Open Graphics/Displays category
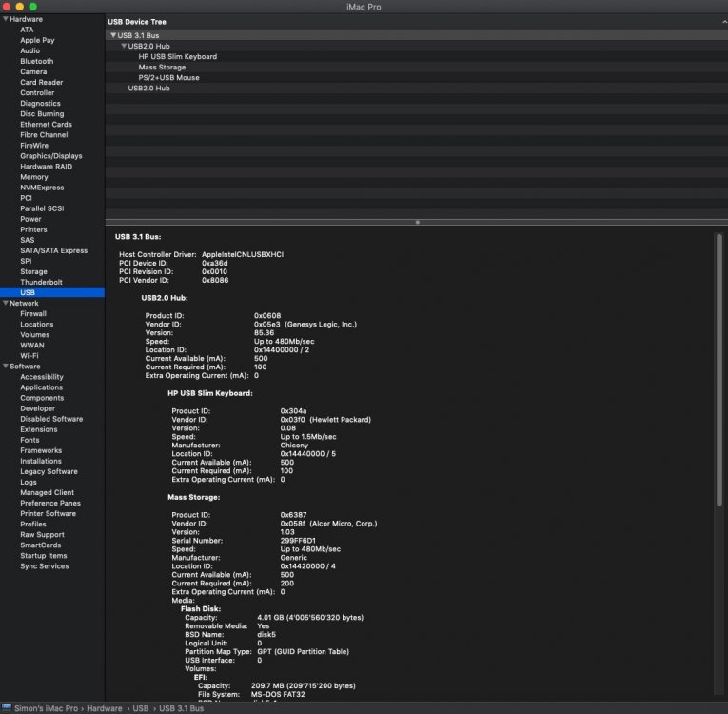This screenshot has width=728, height=714. tap(51, 156)
